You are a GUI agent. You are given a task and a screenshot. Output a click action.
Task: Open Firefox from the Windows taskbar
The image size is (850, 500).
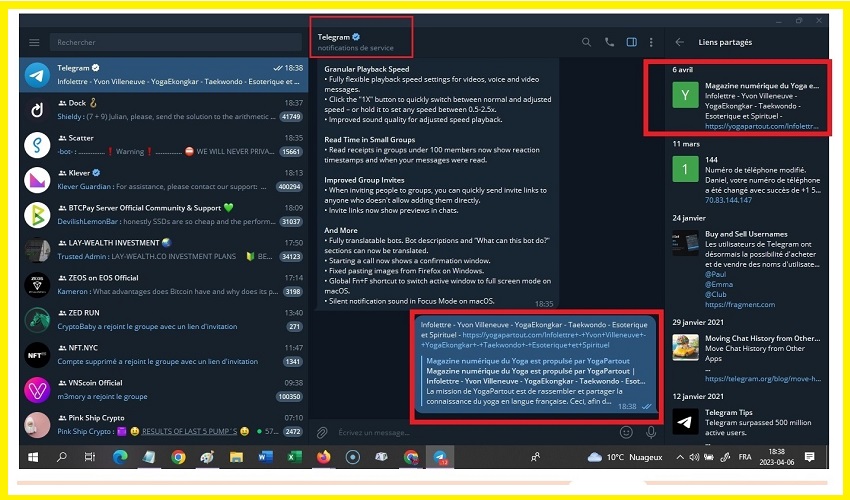point(323,457)
